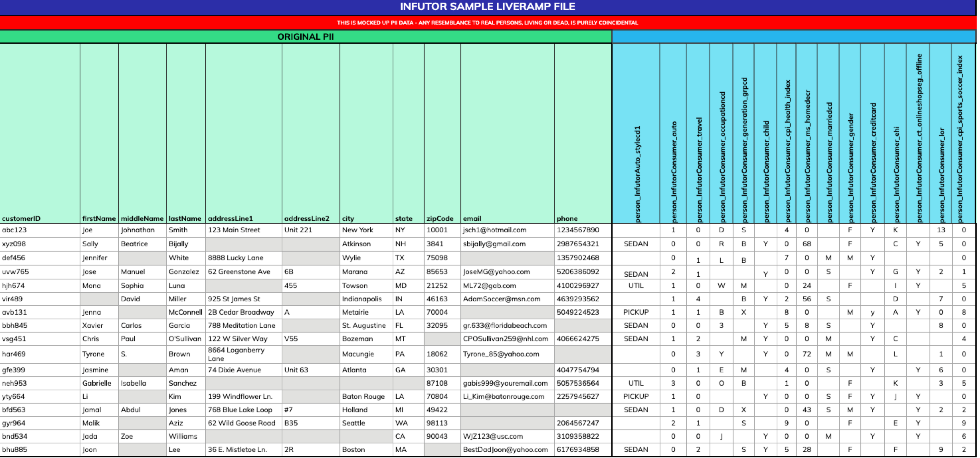980x458 pixels.
Task: Select customer ID cell xyz098
Action: pos(40,244)
